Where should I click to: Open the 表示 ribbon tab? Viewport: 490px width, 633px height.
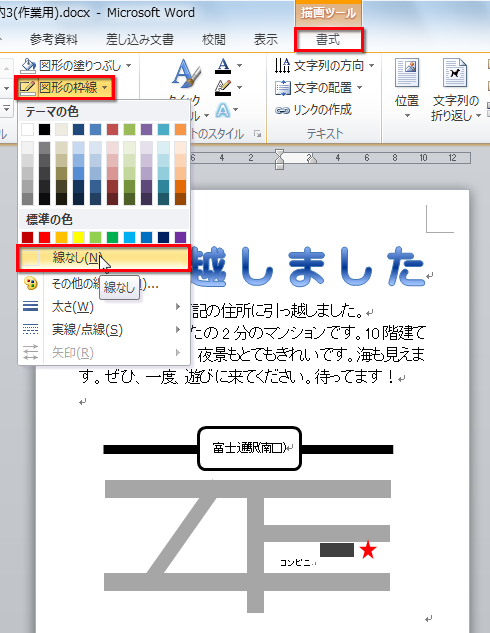(x=266, y=40)
